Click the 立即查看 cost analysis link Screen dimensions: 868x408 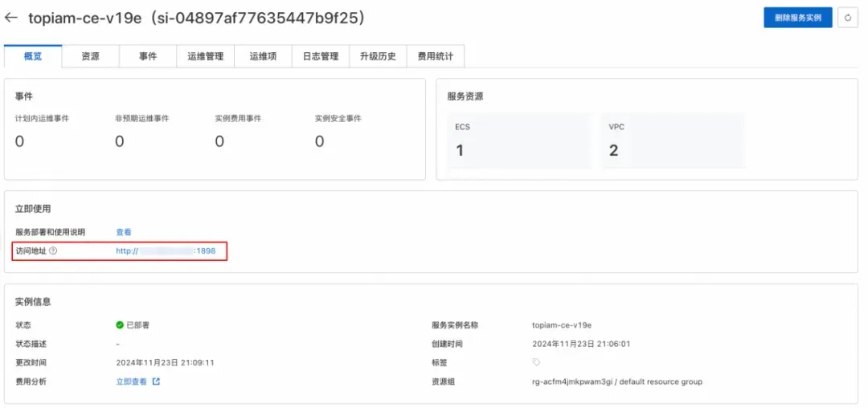tap(131, 381)
